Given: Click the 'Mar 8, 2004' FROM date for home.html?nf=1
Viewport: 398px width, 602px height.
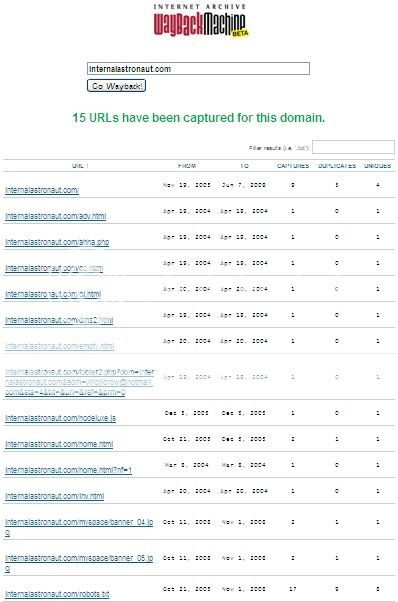Looking at the screenshot, I should click(x=187, y=465).
